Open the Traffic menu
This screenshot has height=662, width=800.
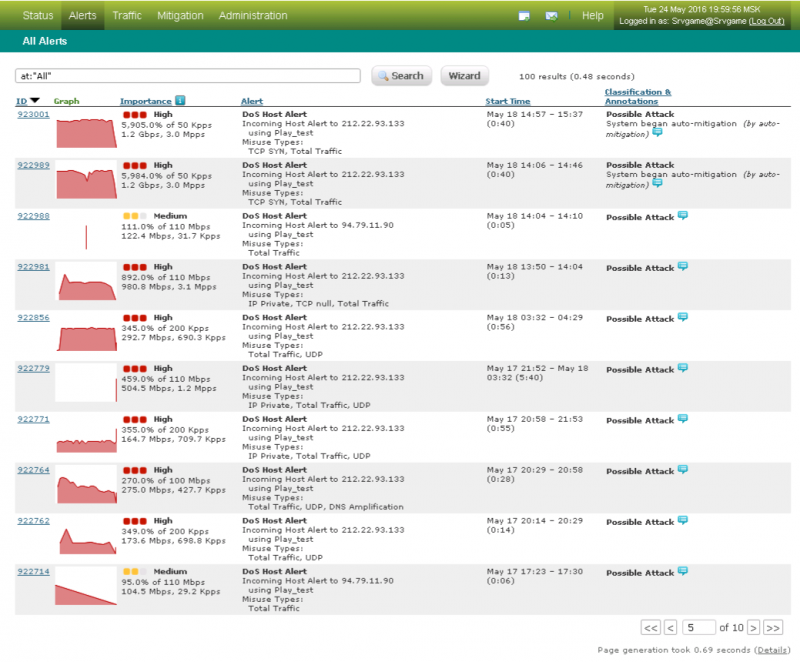(x=127, y=16)
